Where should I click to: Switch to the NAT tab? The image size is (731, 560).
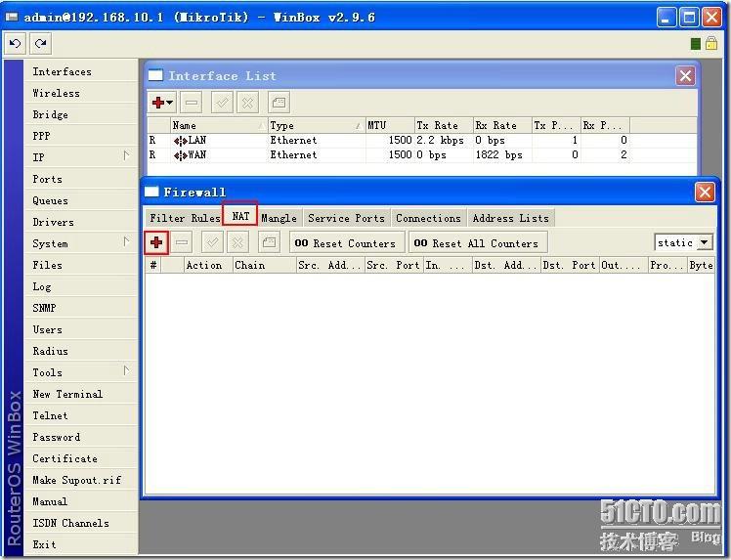point(240,216)
